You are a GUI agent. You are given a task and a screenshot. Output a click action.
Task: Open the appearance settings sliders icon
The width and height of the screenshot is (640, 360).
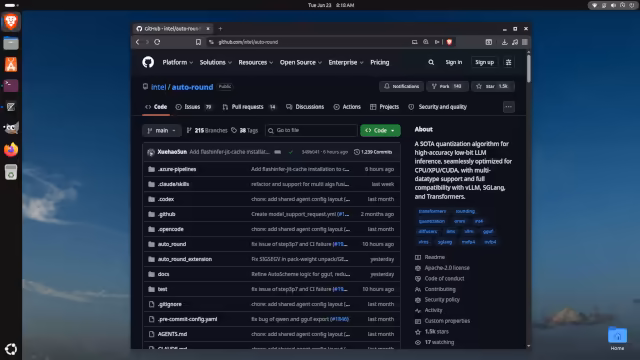click(x=509, y=62)
